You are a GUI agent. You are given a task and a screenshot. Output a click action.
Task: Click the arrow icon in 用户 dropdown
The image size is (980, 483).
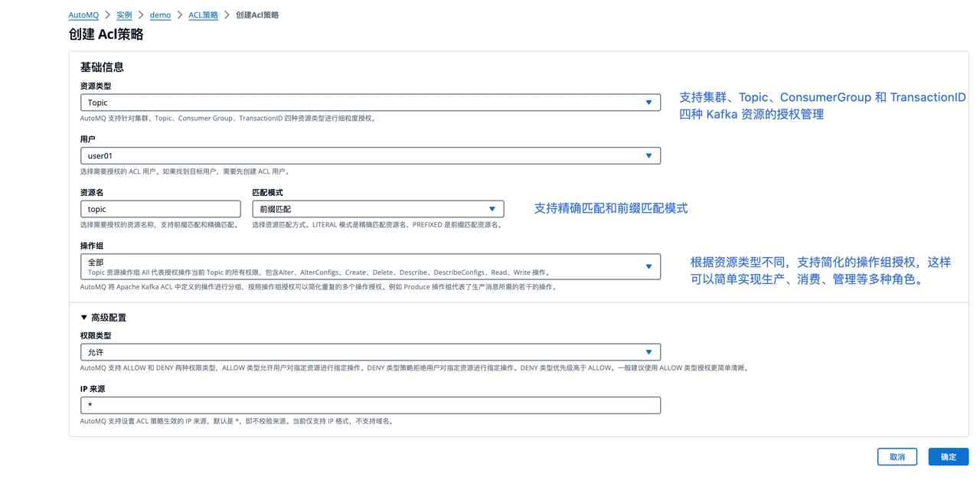point(648,156)
